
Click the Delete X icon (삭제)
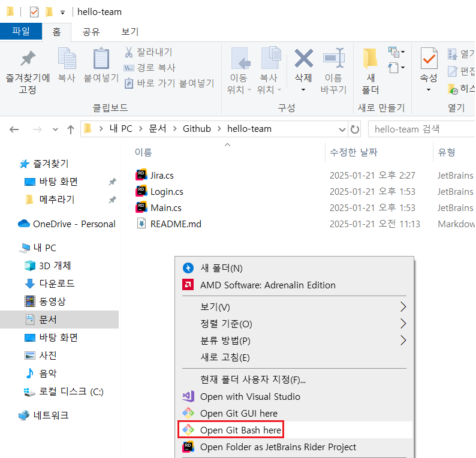pyautogui.click(x=303, y=58)
